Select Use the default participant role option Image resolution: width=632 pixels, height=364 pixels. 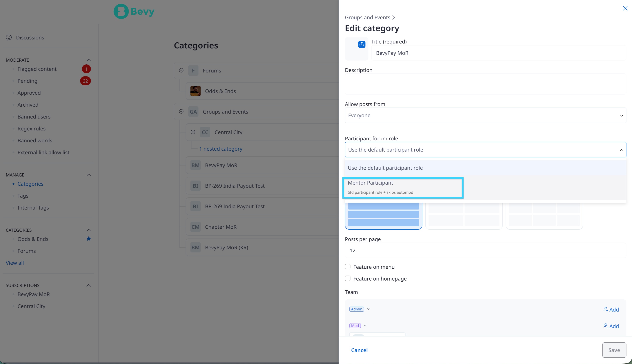coord(485,168)
